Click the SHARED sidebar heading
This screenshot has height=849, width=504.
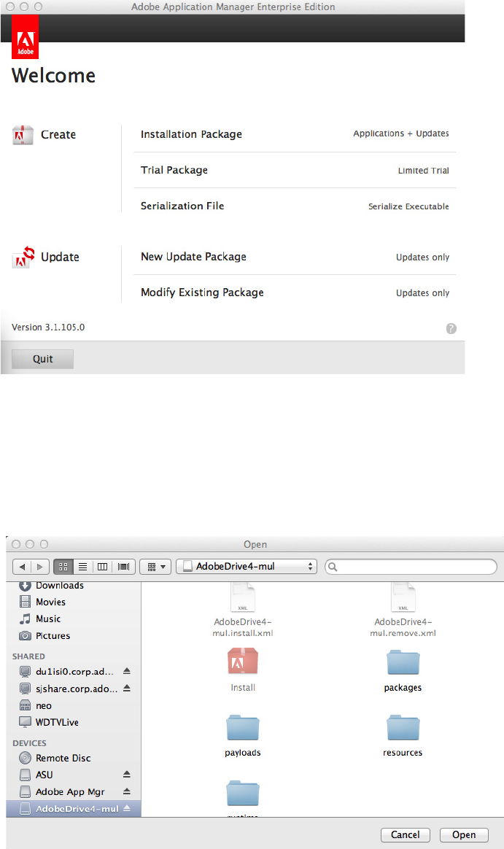[x=28, y=656]
